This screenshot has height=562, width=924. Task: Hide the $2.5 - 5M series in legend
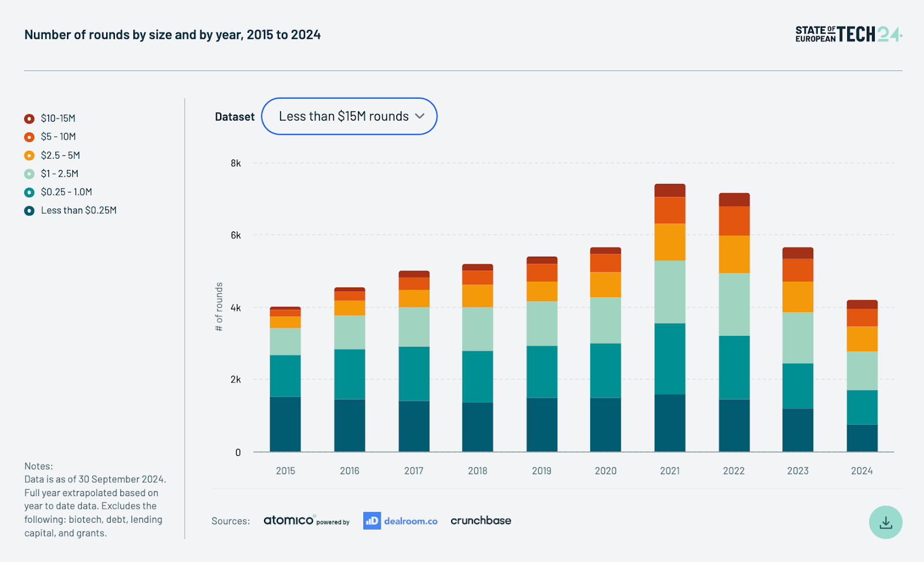click(60, 155)
